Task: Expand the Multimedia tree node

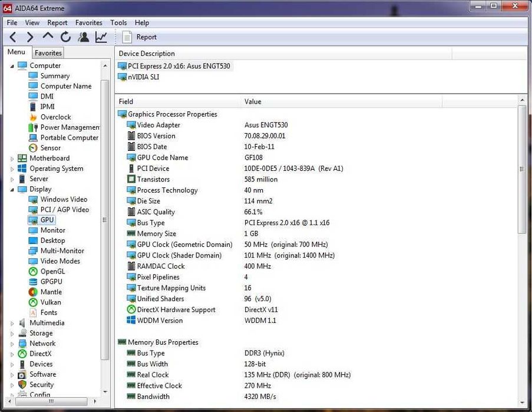Action: [x=12, y=324]
